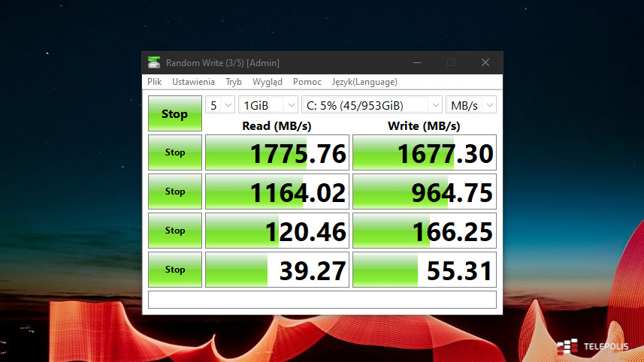Expand the test count dropdown showing 5

tap(220, 104)
